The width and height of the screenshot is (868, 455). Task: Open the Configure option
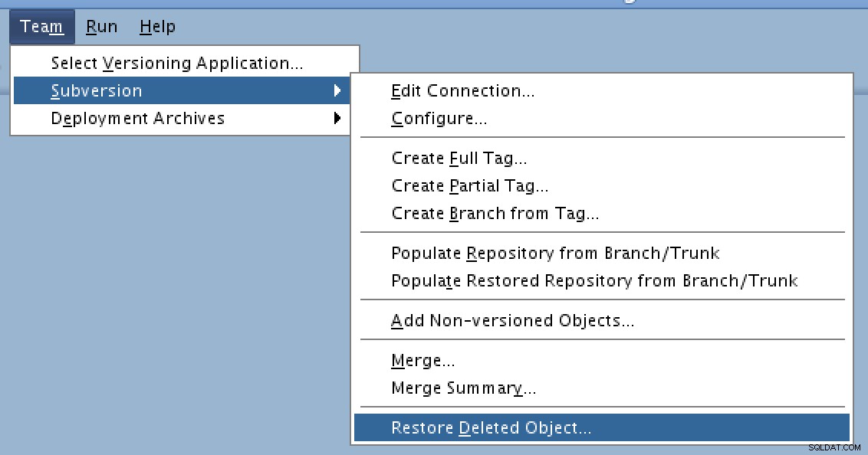(x=602, y=118)
